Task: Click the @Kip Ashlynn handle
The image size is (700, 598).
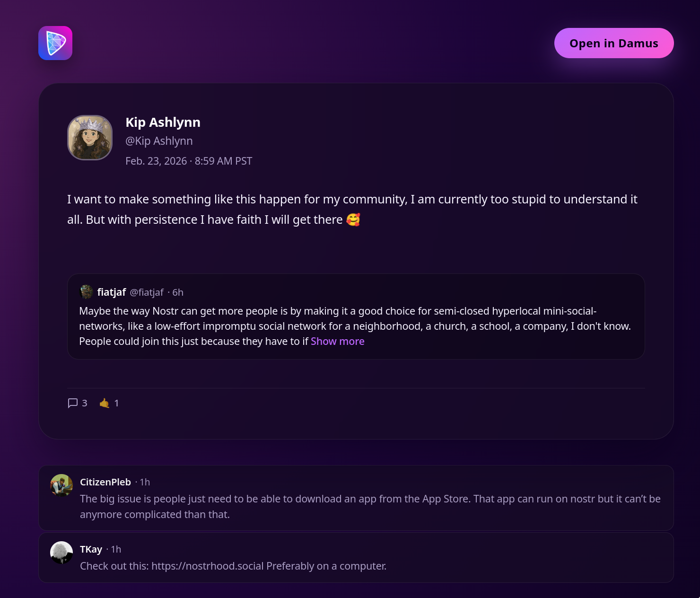Action: [159, 141]
